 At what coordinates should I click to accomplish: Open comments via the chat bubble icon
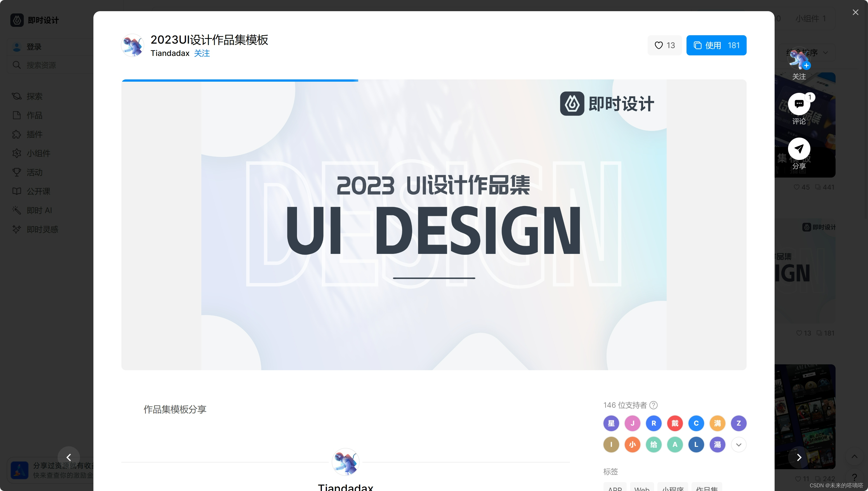pos(799,104)
